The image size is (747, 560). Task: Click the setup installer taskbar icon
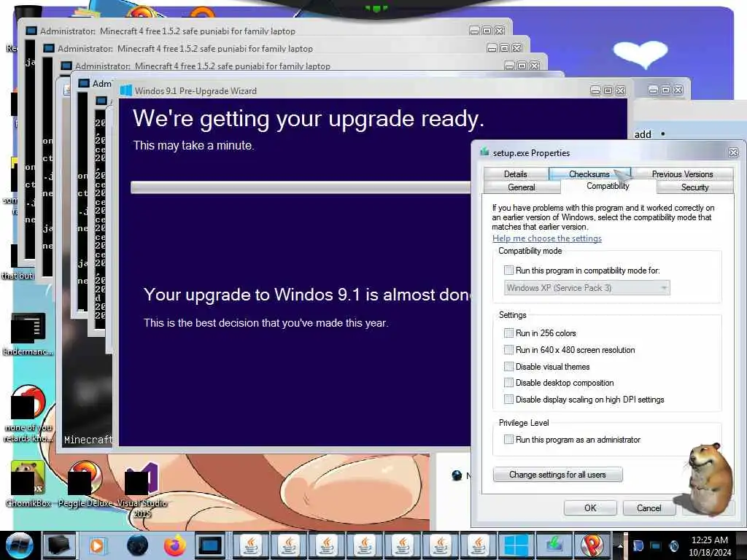coord(554,545)
